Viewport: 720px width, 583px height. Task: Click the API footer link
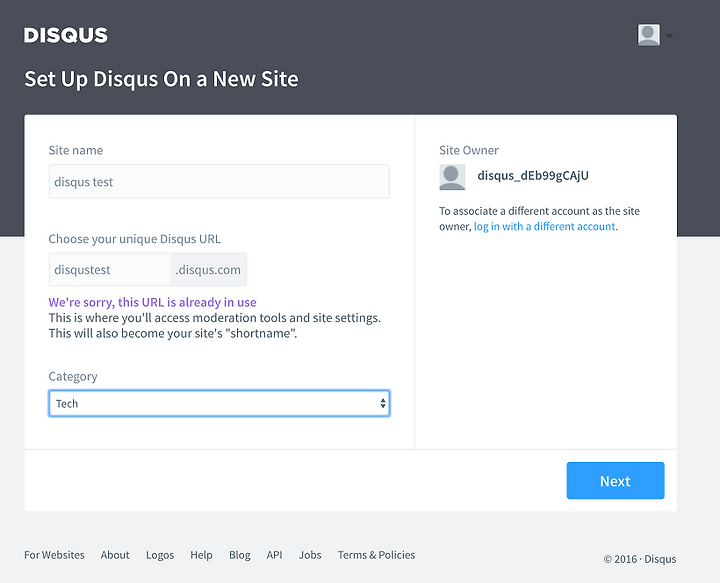click(x=274, y=555)
